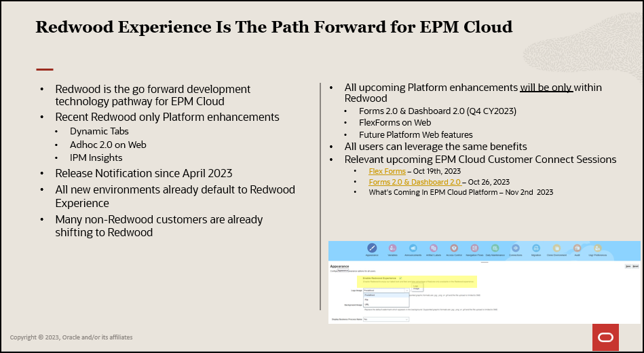Select File option in Logo Image list
Screen dimensions: 644x353
(x=385, y=300)
